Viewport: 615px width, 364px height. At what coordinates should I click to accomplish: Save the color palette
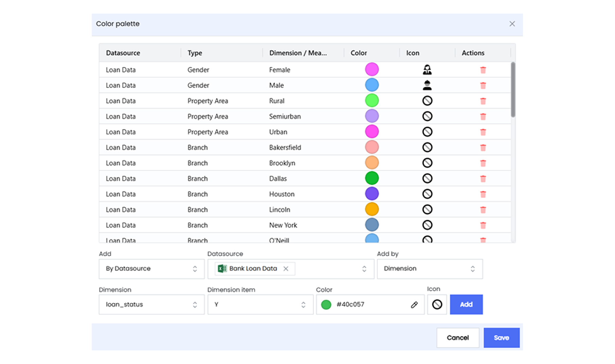point(501,338)
